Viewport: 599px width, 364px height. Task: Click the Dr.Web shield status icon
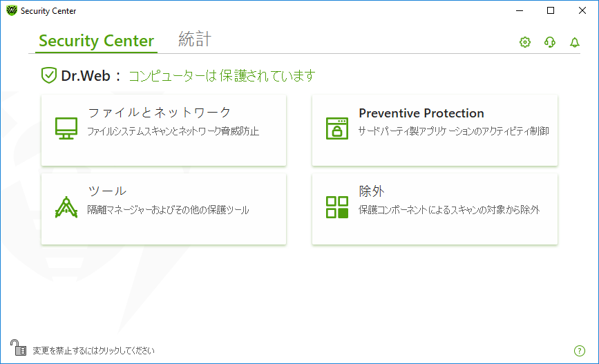(x=49, y=75)
